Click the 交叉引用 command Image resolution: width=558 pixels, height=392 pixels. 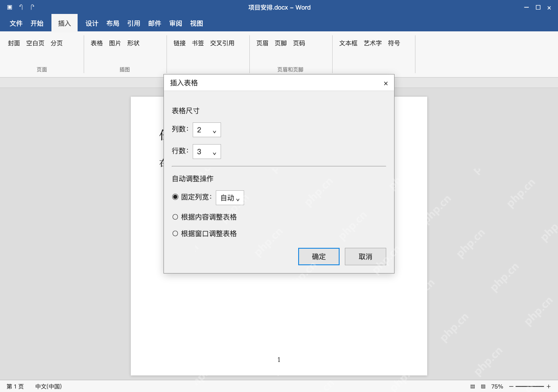(222, 43)
